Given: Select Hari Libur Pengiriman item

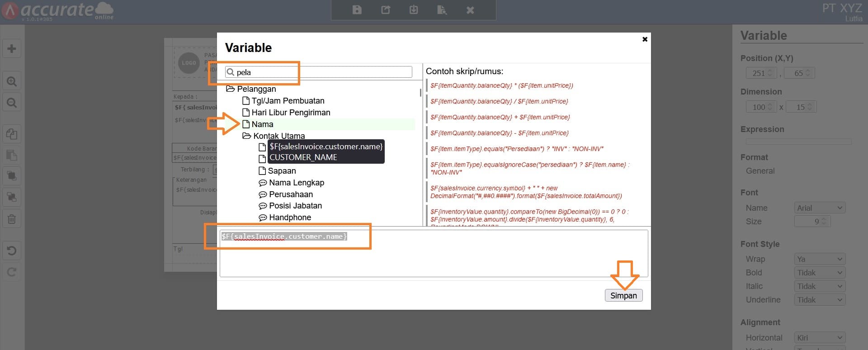Looking at the screenshot, I should [290, 113].
